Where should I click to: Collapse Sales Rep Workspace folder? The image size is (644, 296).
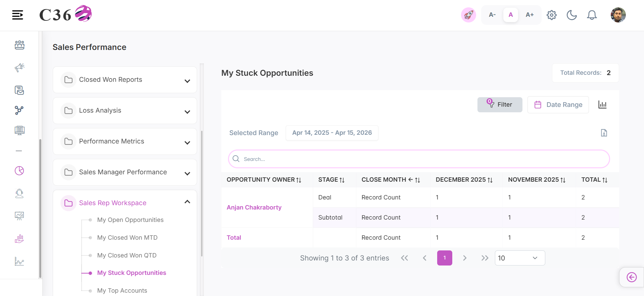125,203
